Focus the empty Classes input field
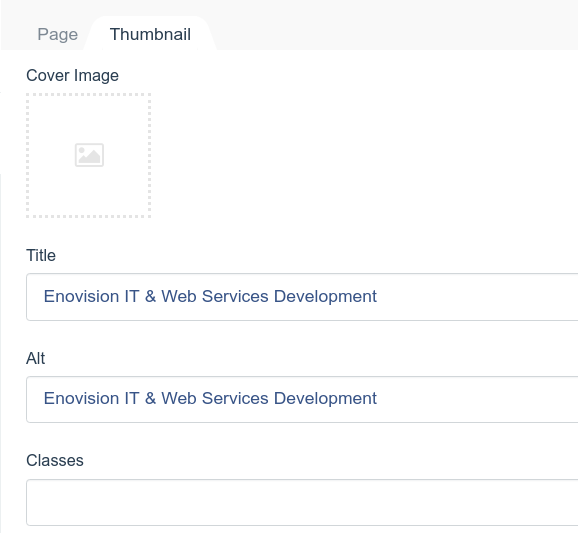This screenshot has height=533, width=578. point(302,502)
